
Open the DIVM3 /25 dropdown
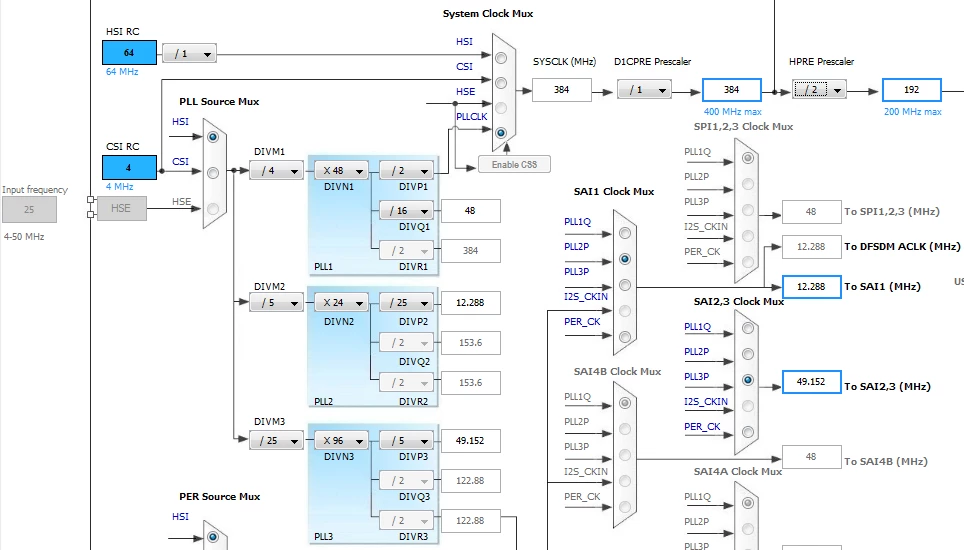click(x=276, y=441)
